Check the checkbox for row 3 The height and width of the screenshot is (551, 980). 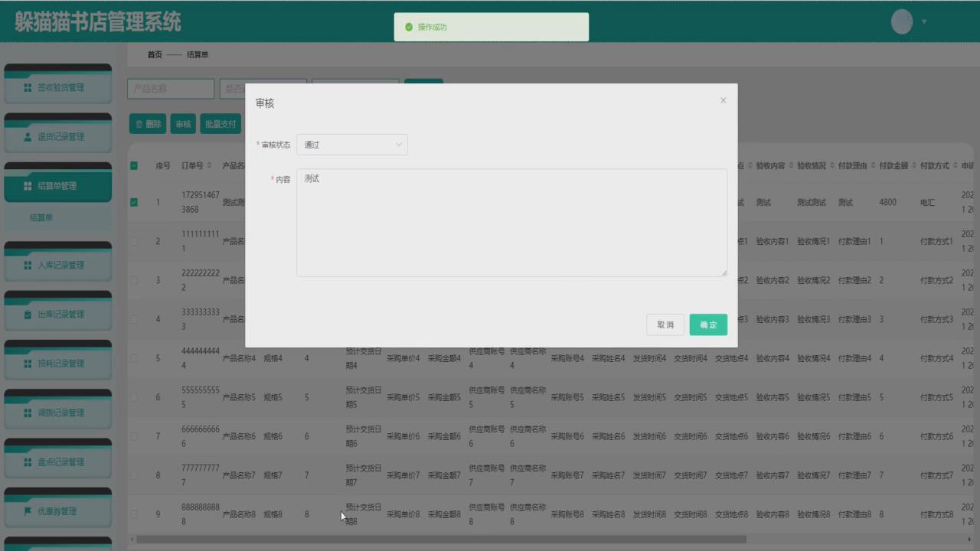coord(134,280)
